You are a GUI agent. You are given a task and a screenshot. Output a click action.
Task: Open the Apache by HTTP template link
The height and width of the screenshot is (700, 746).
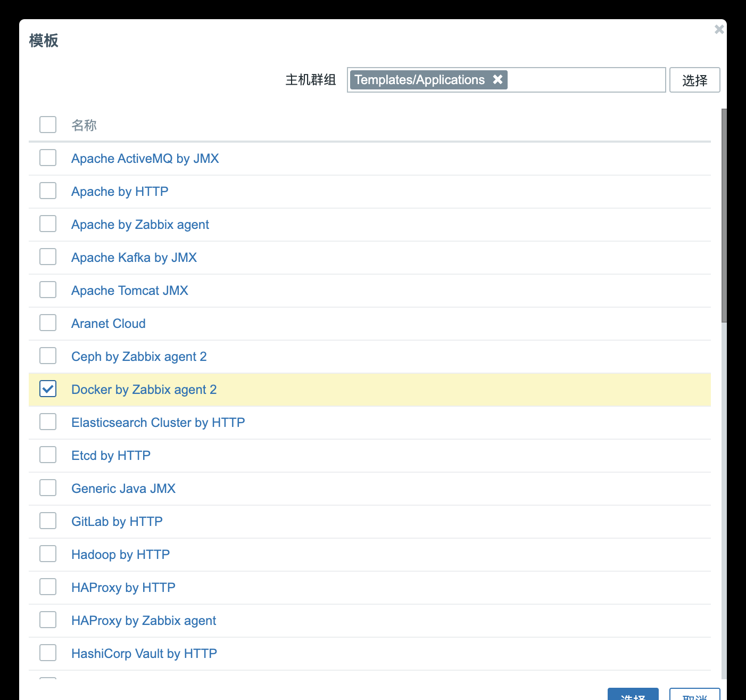coord(120,192)
